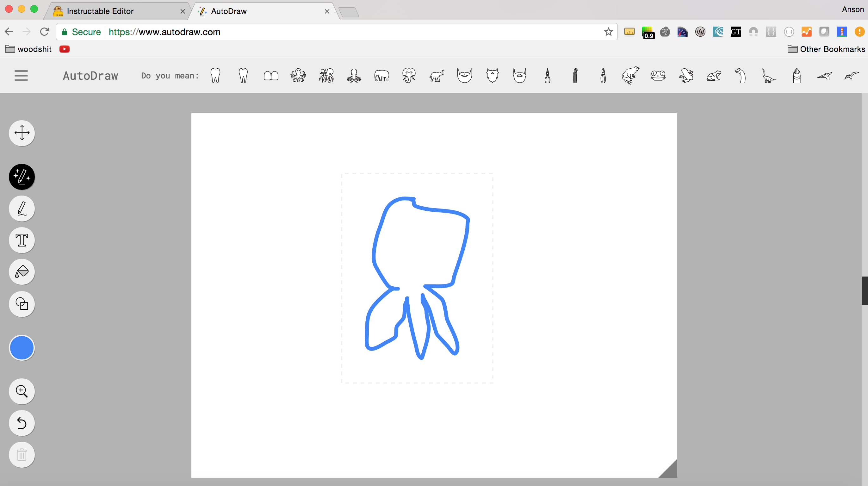
Task: Choose the octopus suggestion
Action: click(x=298, y=76)
